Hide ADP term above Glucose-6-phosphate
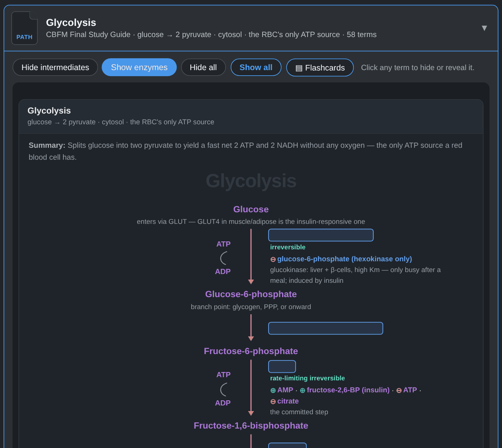 (223, 272)
